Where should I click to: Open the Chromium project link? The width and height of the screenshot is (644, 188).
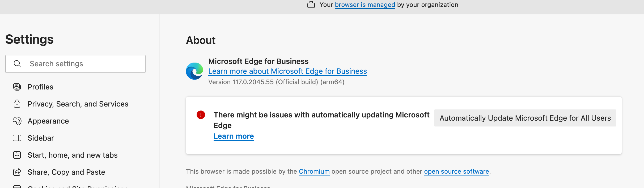tap(314, 171)
